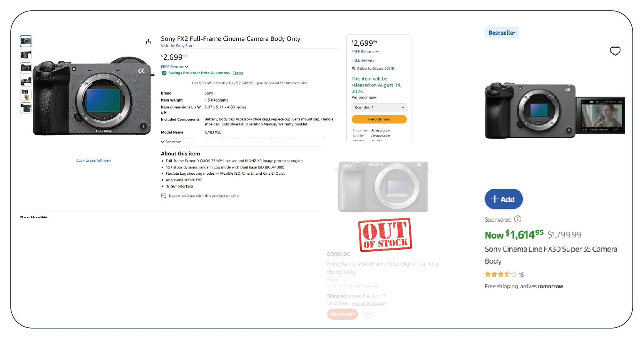Favorite the FX30 camera with the heart icon

[615, 51]
